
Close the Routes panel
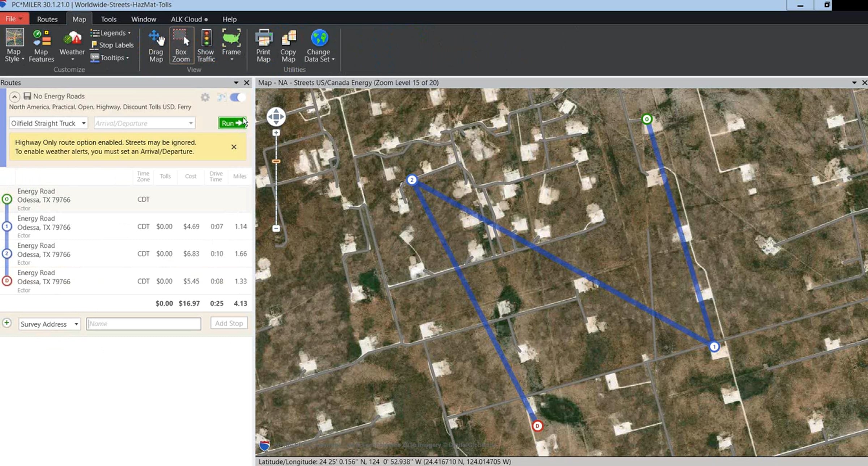click(x=247, y=83)
